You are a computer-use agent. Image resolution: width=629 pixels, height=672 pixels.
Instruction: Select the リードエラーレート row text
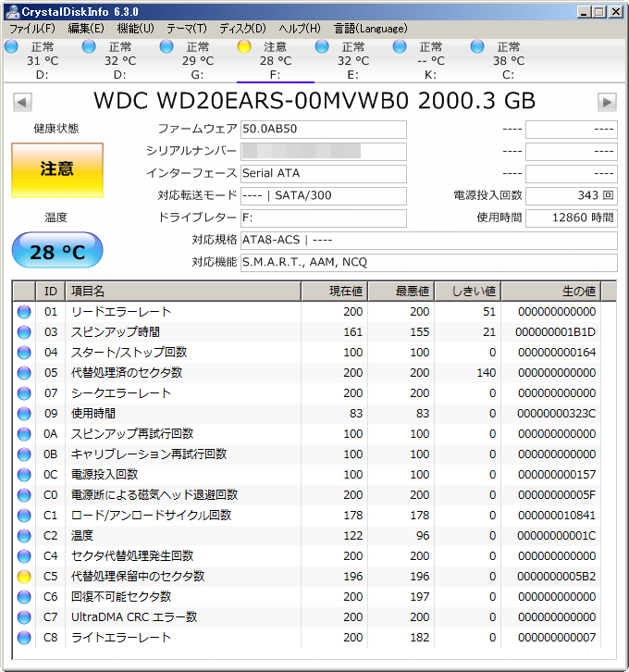[121, 312]
